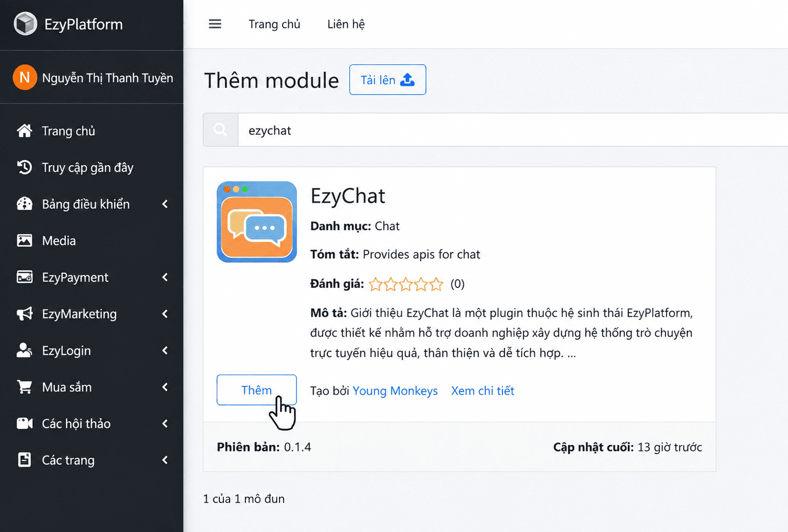Click the dashboard palette icon for Bảng điều khiển
Screen dimensions: 788x532
click(24, 204)
